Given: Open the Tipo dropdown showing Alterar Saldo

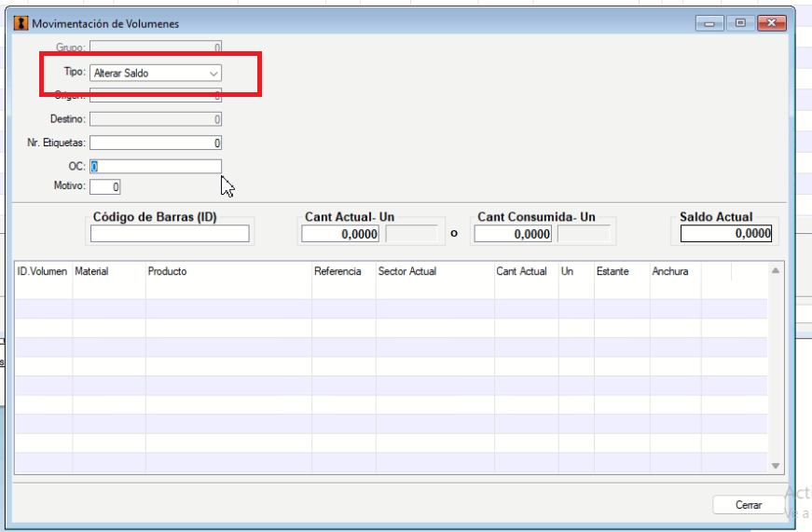Looking at the screenshot, I should pyautogui.click(x=156, y=73).
